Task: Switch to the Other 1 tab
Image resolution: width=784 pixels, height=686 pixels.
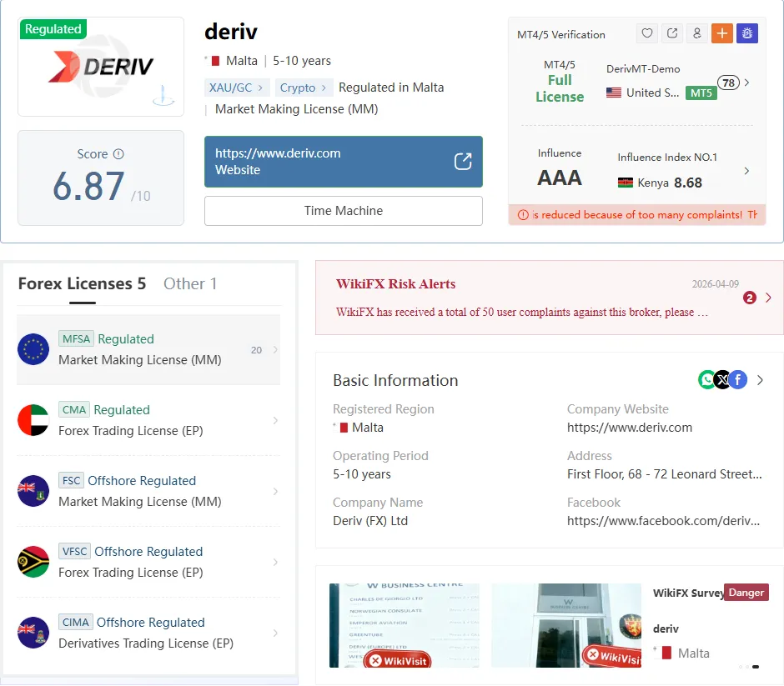Action: (190, 283)
